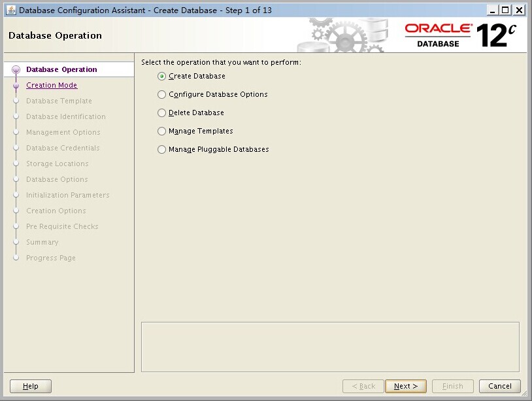This screenshot has height=401, width=532.
Task: Click the Java icon in title bar
Action: [x=10, y=10]
